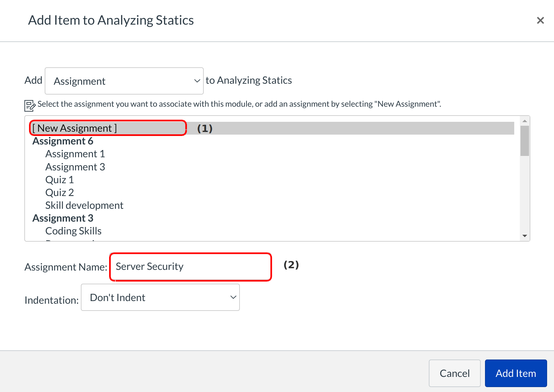Close the Add Item dialog with X

pos(540,20)
